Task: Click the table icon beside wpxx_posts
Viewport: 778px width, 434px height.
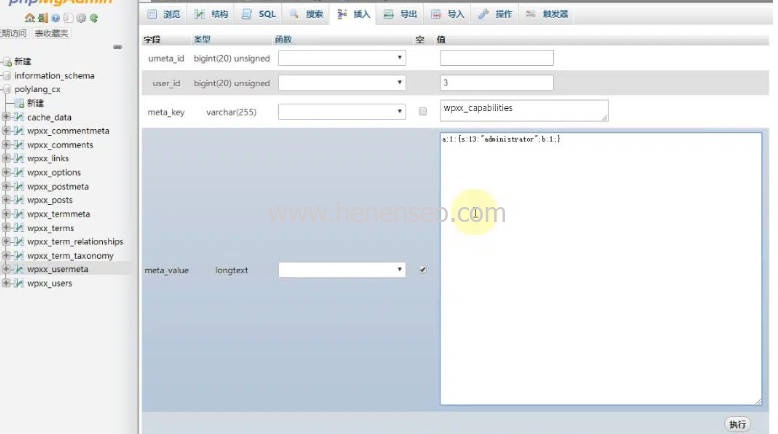Action: tap(19, 200)
